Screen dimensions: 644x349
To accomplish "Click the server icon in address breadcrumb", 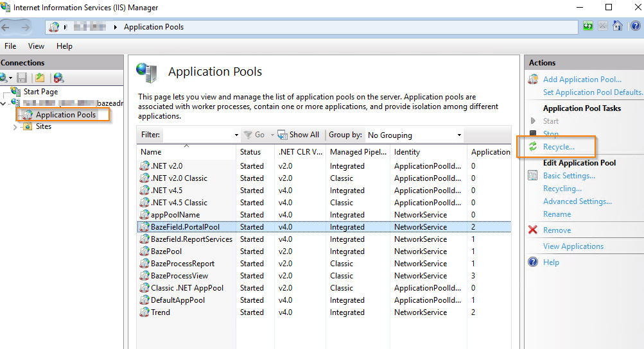I will click(x=54, y=27).
